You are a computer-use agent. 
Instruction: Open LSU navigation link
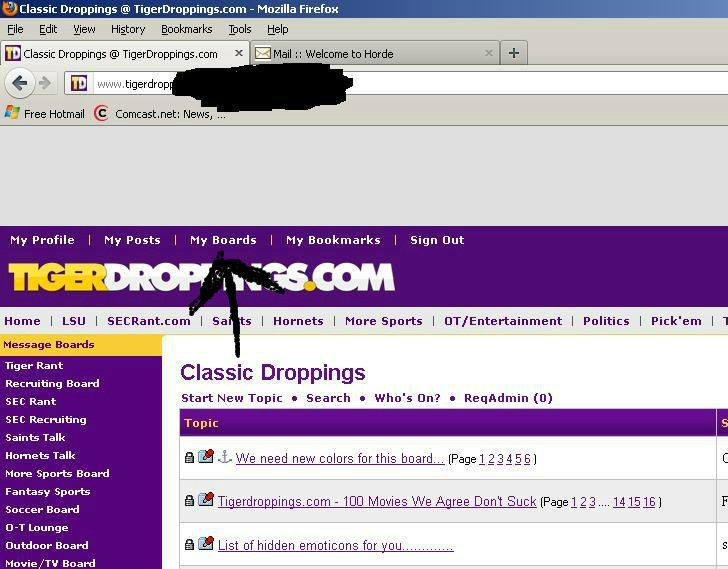click(74, 321)
